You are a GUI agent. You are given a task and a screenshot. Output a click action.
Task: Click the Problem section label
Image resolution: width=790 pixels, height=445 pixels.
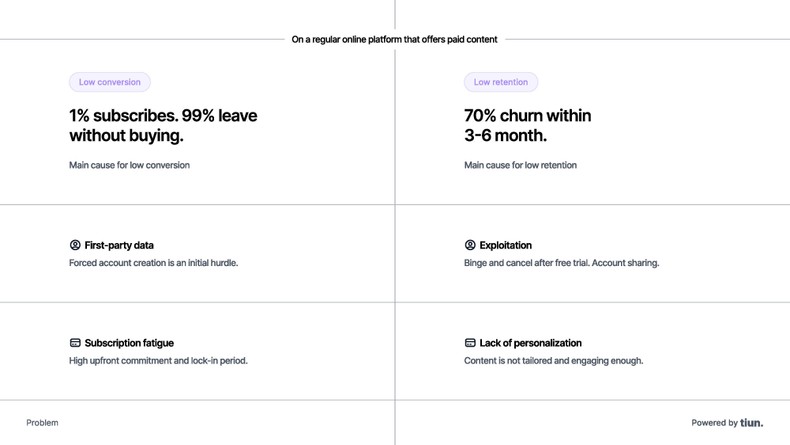[42, 423]
